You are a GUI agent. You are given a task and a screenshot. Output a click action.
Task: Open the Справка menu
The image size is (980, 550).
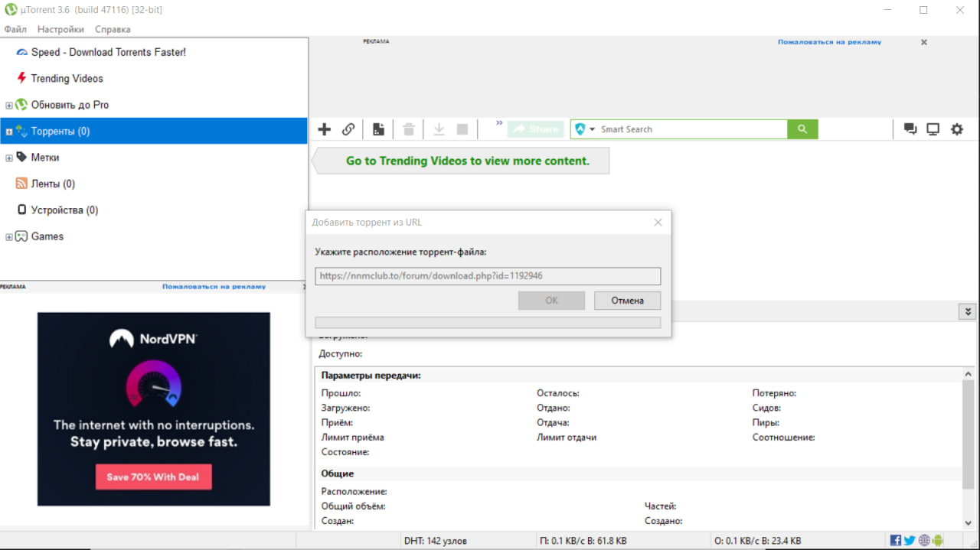(x=113, y=29)
